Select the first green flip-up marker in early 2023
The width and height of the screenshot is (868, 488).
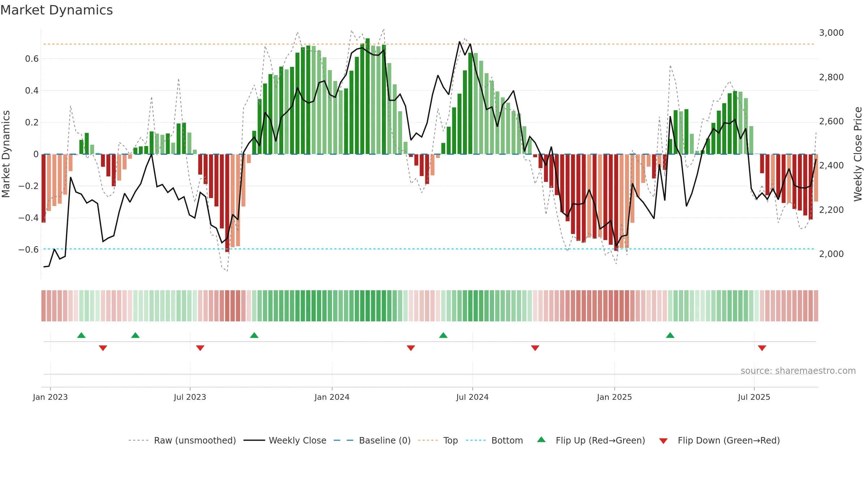pyautogui.click(x=81, y=335)
